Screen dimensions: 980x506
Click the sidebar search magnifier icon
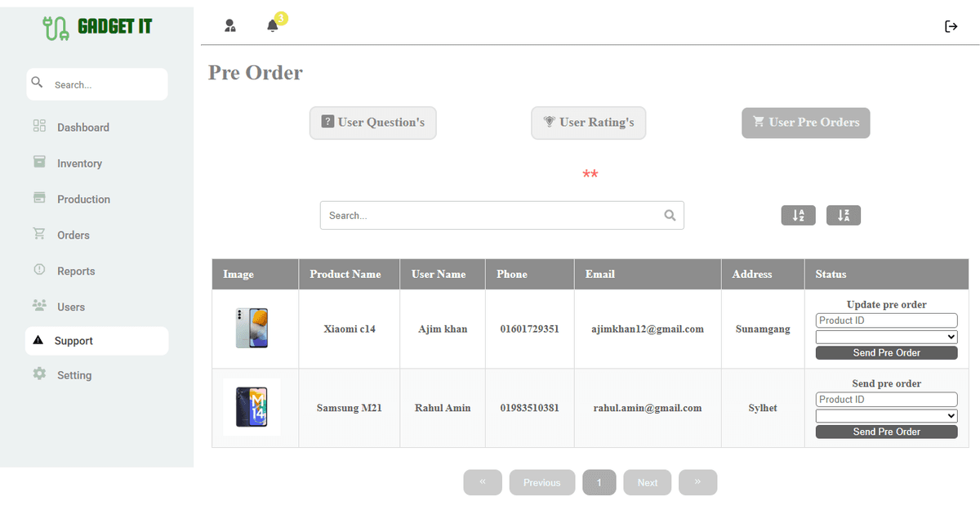37,83
